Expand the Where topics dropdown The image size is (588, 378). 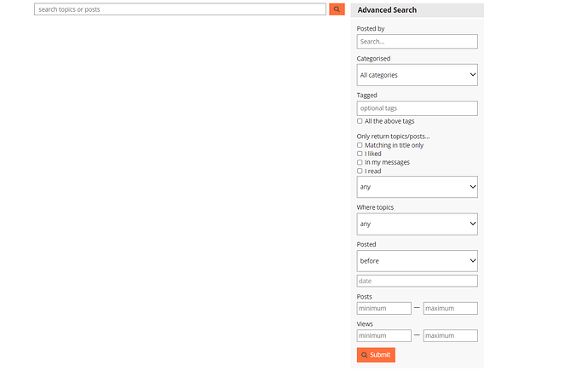click(x=417, y=224)
